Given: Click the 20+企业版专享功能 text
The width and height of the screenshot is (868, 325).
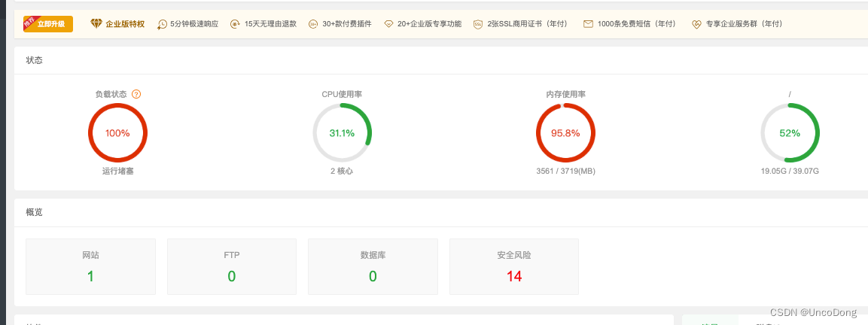Looking at the screenshot, I should tap(430, 24).
